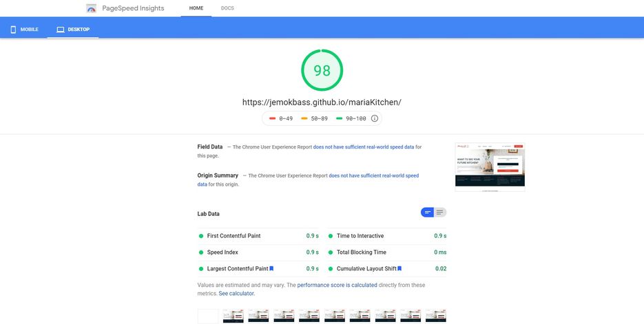This screenshot has width=644, height=324.
Task: Open 'performance score is calculated' link
Action: click(337, 285)
